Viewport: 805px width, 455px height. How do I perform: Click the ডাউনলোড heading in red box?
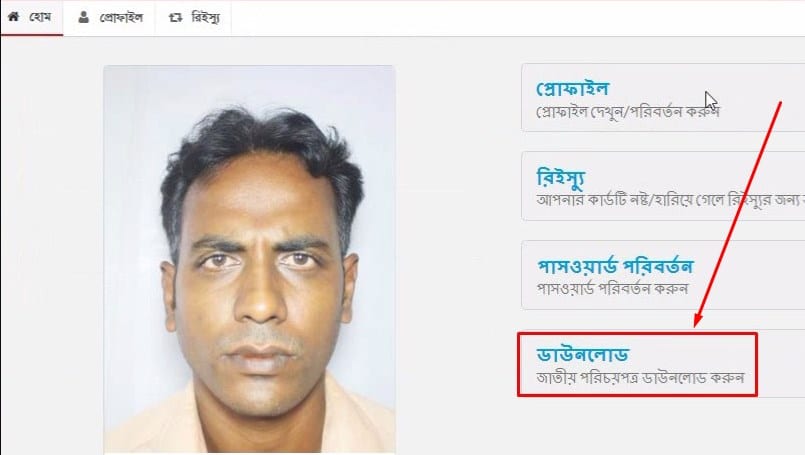point(582,355)
